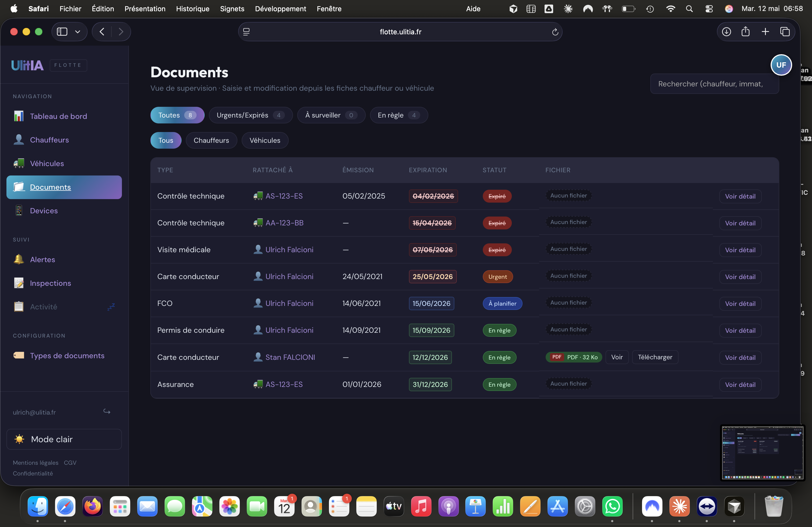Select the Tous category filter
Image resolution: width=812 pixels, height=527 pixels.
pos(166,140)
